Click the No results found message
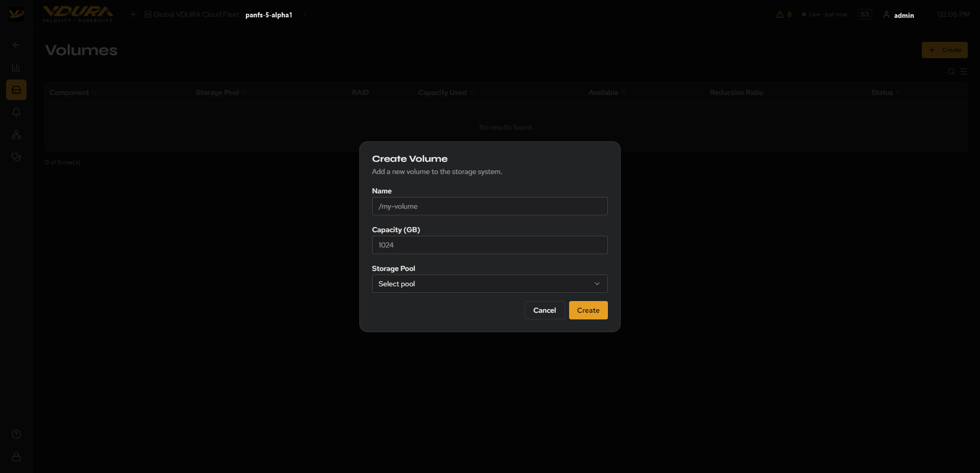 506,127
